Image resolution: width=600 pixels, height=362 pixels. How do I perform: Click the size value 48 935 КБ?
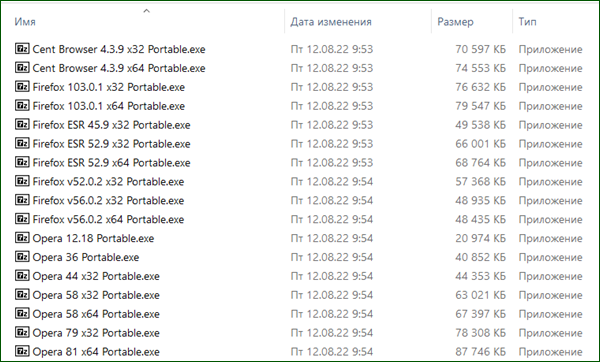click(481, 201)
